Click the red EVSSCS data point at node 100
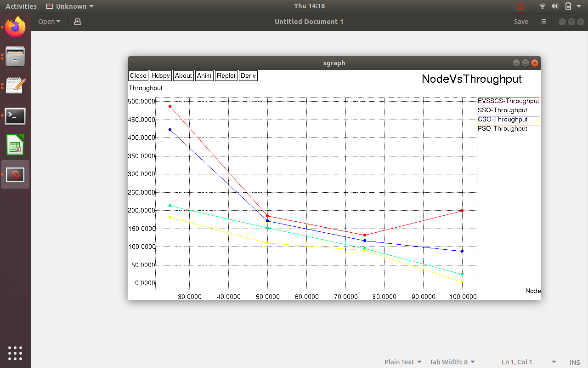Screen dimensions: 588x368 [462, 211]
